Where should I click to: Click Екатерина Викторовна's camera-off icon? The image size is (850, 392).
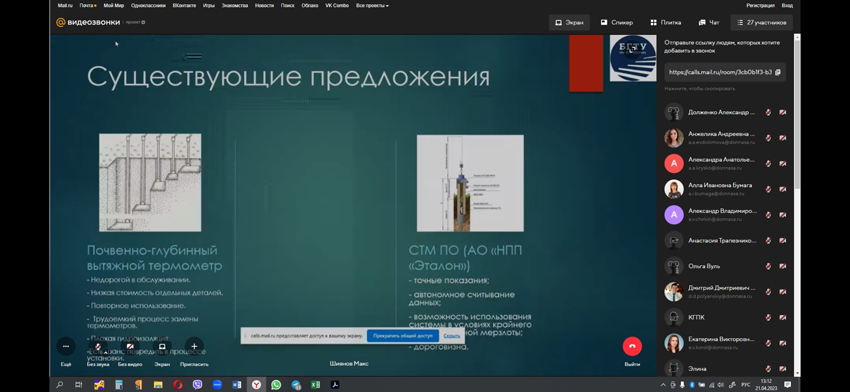(x=783, y=343)
